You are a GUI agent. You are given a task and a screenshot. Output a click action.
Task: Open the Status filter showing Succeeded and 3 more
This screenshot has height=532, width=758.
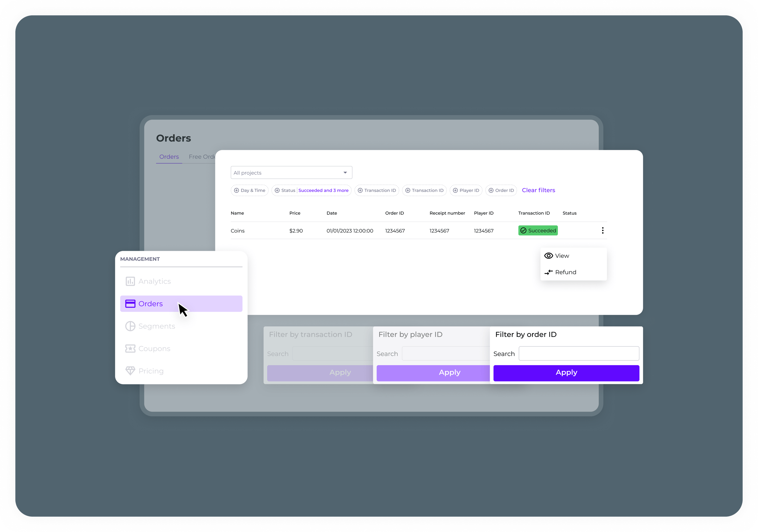[x=311, y=190]
